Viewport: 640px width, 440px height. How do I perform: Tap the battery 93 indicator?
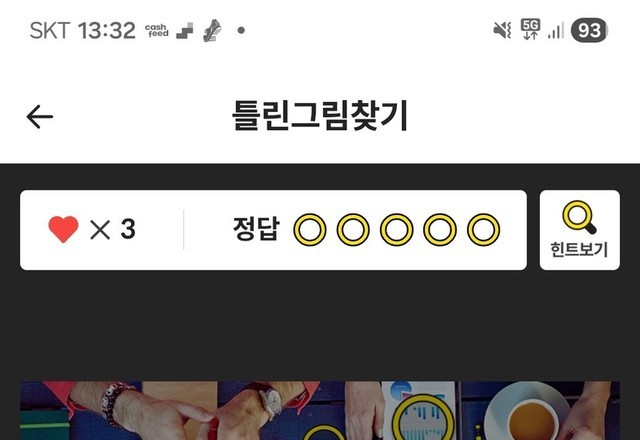(x=589, y=31)
